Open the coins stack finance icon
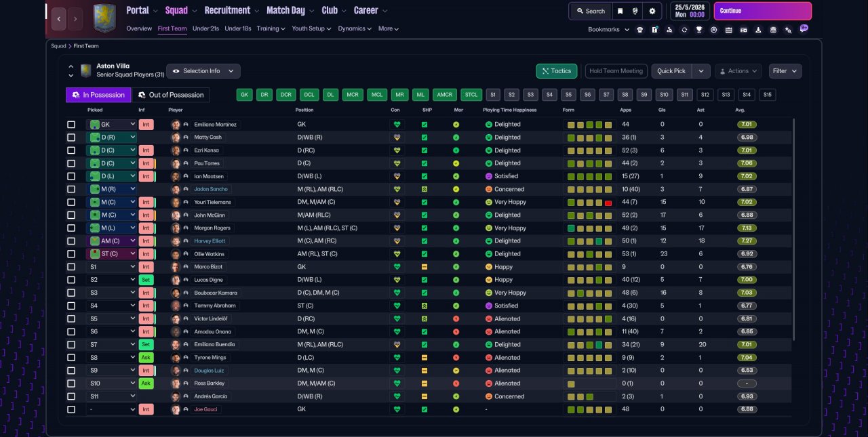The width and height of the screenshot is (868, 437). tap(773, 30)
